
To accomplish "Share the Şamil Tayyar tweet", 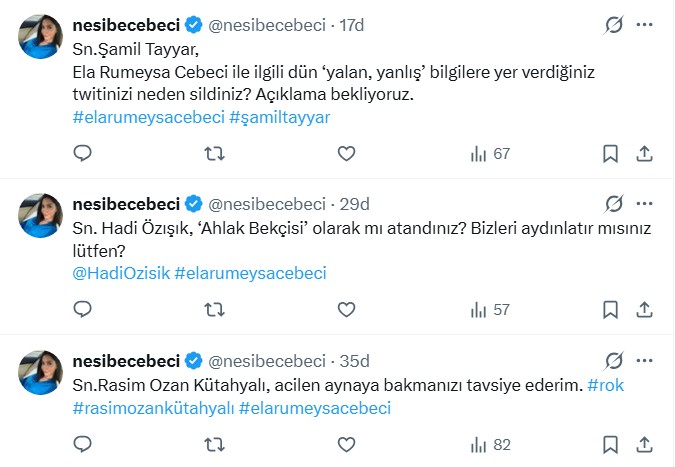I will (645, 154).
